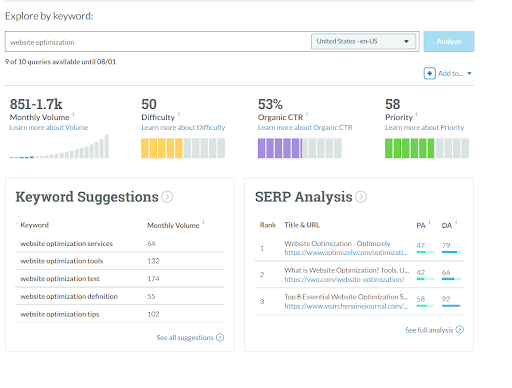This screenshot has width=512, height=388.
Task: Click the arrow icon after See full analysis
Action: pos(460,330)
